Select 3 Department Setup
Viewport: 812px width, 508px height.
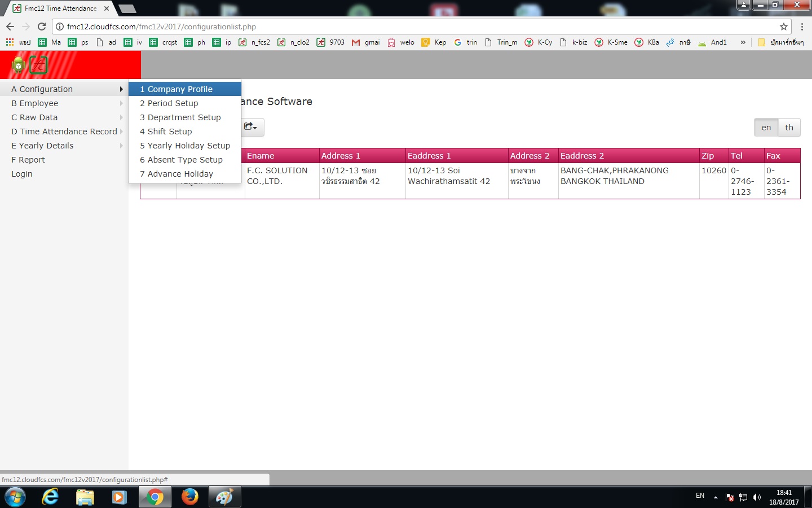185,117
